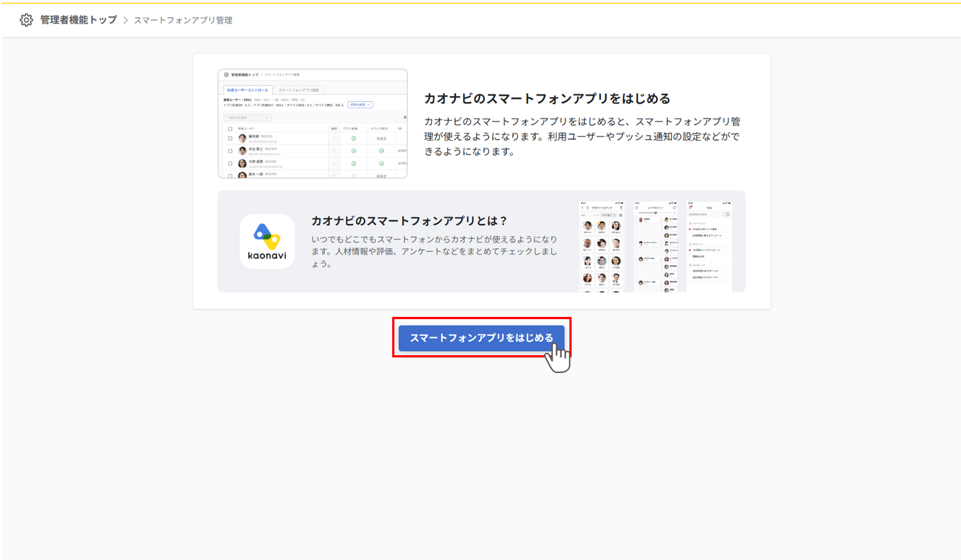Expand the 一括操作を選択 dropdown
This screenshot has height=560, width=961.
[x=248, y=118]
